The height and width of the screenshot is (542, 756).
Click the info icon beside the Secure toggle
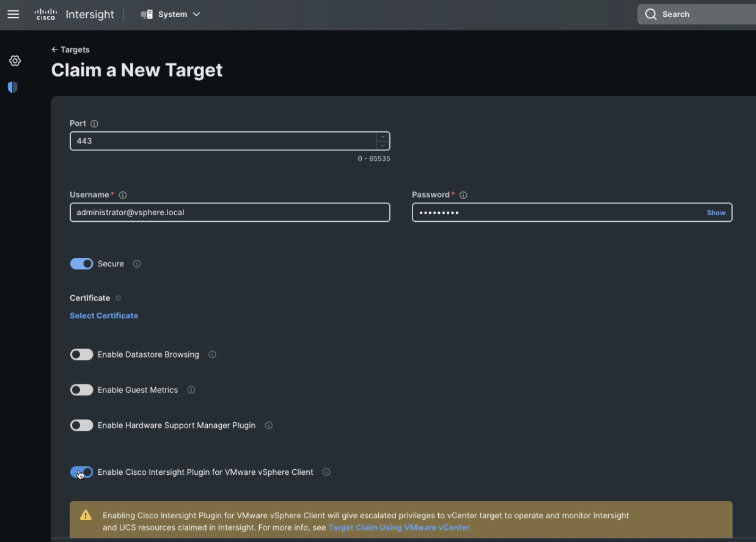(x=137, y=263)
